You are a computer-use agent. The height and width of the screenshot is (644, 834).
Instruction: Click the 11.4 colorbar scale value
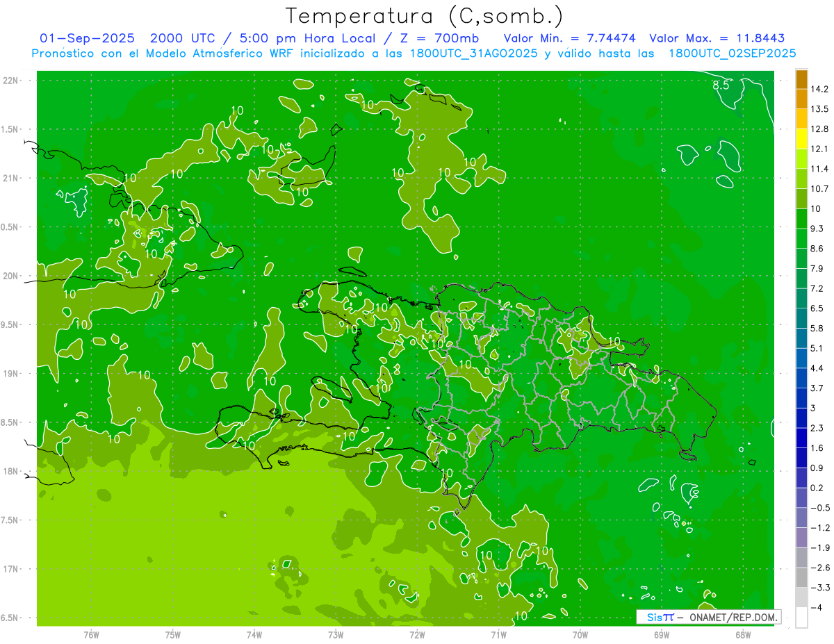click(x=820, y=169)
